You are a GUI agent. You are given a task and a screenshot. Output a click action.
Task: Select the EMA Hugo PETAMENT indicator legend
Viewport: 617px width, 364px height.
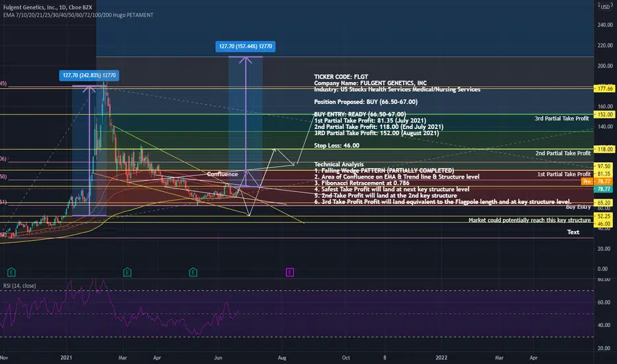click(x=78, y=15)
